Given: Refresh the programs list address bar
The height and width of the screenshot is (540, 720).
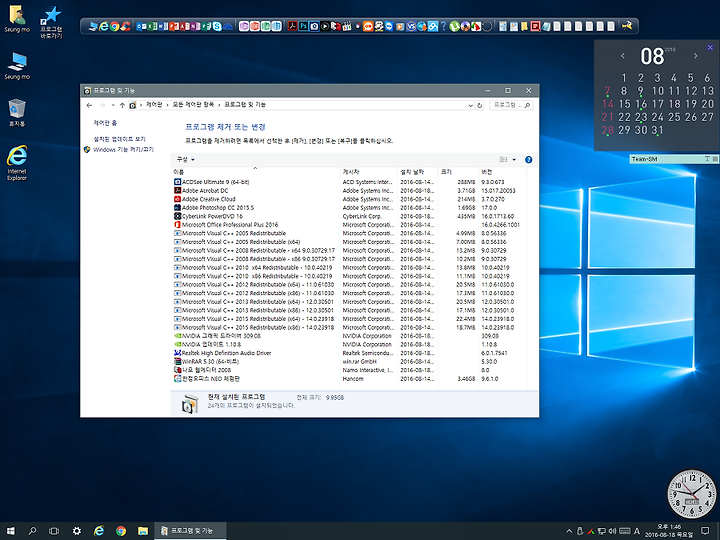Looking at the screenshot, I should pyautogui.click(x=479, y=105).
